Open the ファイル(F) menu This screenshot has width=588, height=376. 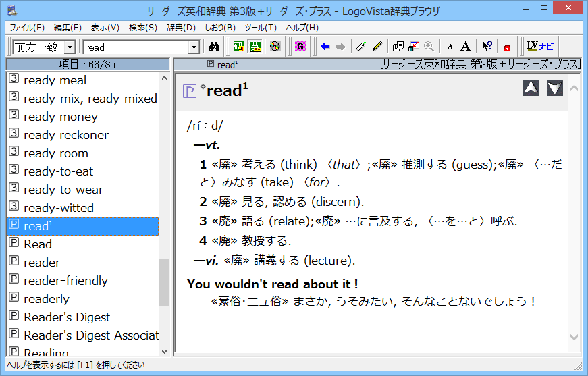click(27, 28)
